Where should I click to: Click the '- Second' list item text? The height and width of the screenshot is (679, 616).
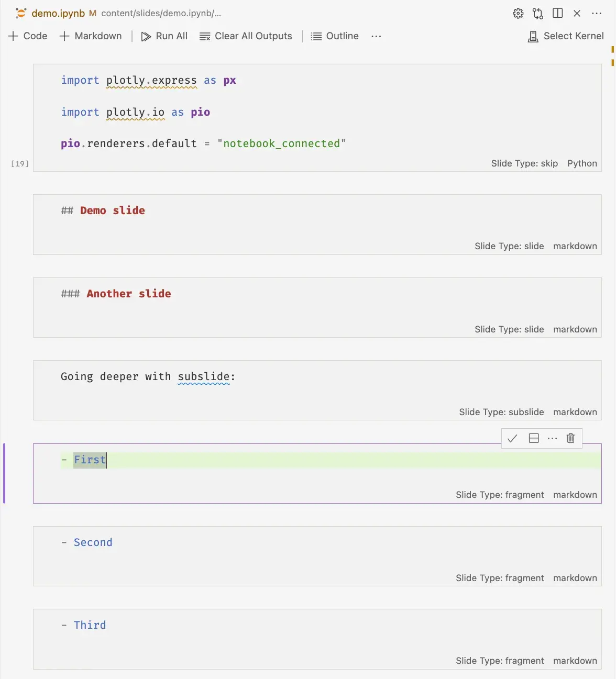[87, 542]
